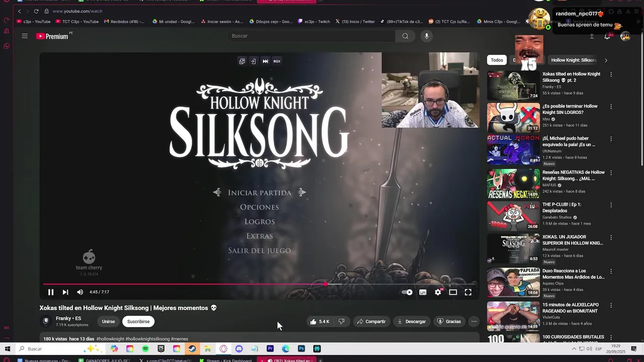The height and width of the screenshot is (362, 644).
Task: Click the search magnifier button
Action: coord(405,36)
